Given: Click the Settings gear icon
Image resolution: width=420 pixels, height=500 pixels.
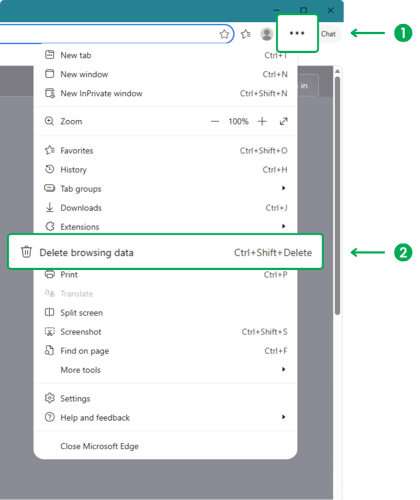Looking at the screenshot, I should point(50,398).
